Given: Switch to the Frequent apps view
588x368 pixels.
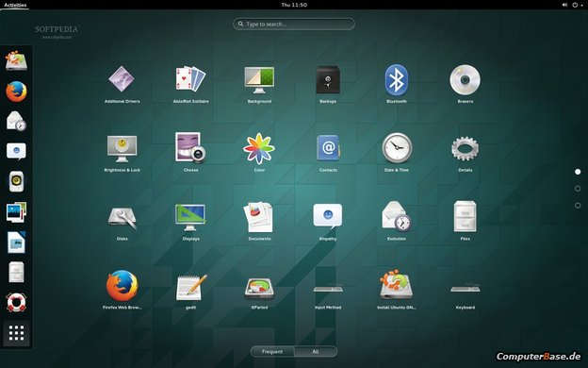Looking at the screenshot, I should [272, 351].
